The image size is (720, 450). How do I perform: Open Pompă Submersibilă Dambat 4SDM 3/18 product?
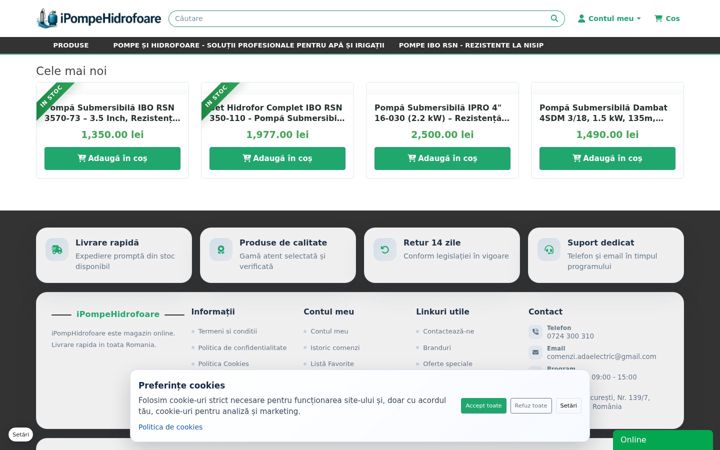click(x=607, y=113)
